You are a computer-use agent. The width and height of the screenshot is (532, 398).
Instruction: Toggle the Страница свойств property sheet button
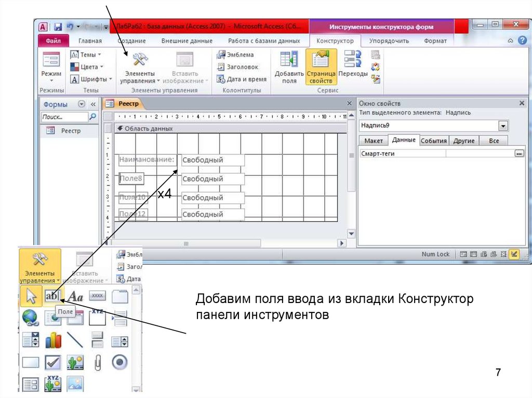tap(321, 67)
